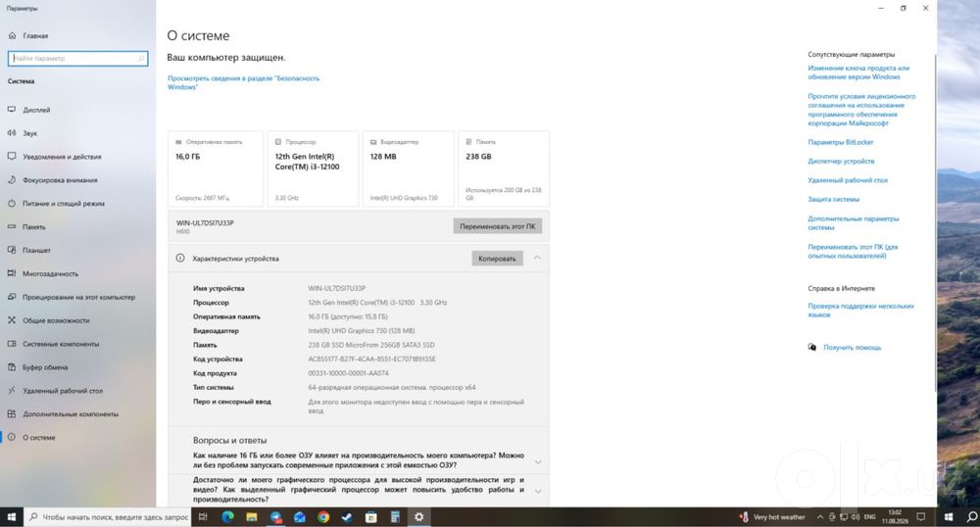Open Изменение ключа продукта link
Screen dimensions: 980x527
pos(858,72)
